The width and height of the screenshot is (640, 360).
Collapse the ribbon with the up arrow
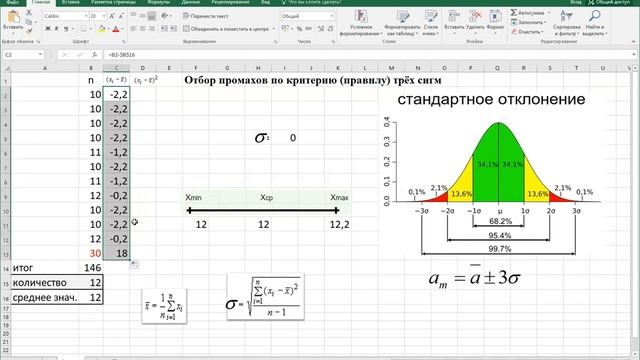pyautogui.click(x=633, y=42)
